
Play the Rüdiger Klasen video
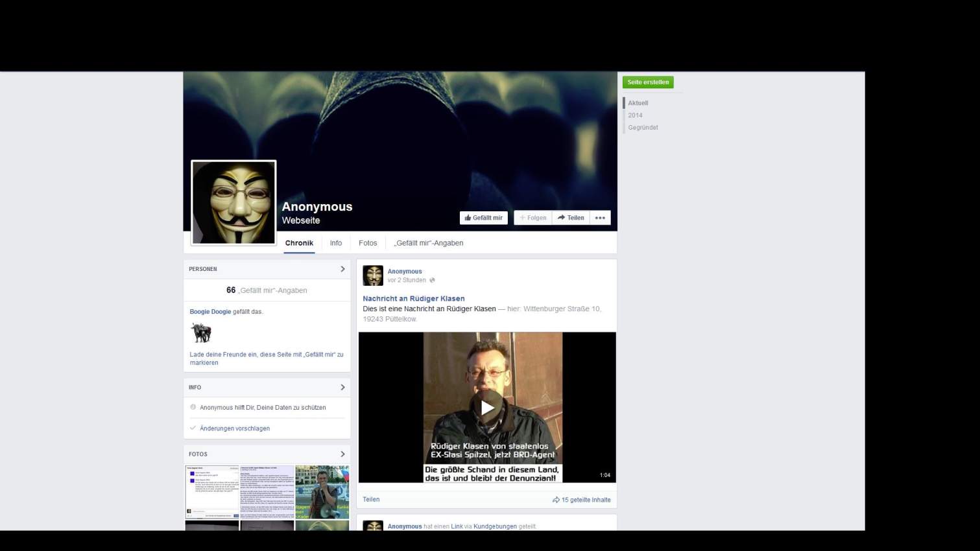(487, 407)
